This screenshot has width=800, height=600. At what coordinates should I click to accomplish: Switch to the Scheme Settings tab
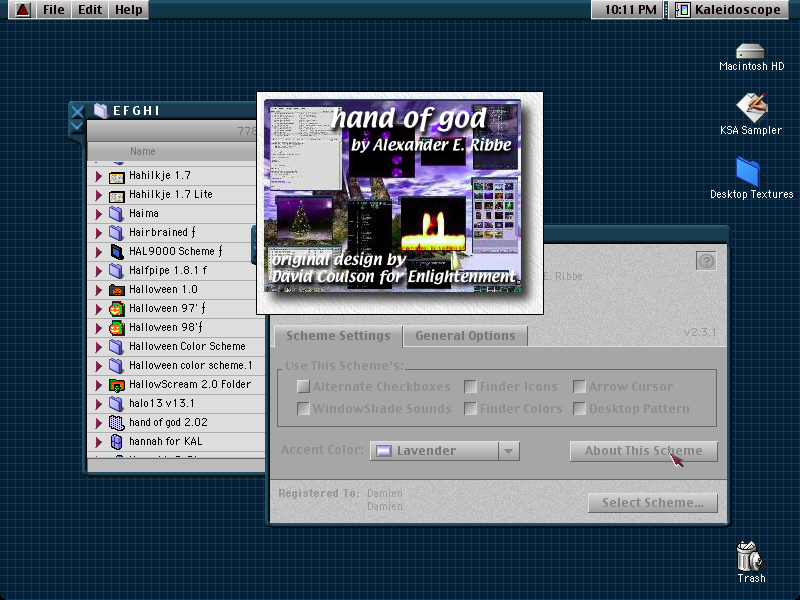[338, 336]
